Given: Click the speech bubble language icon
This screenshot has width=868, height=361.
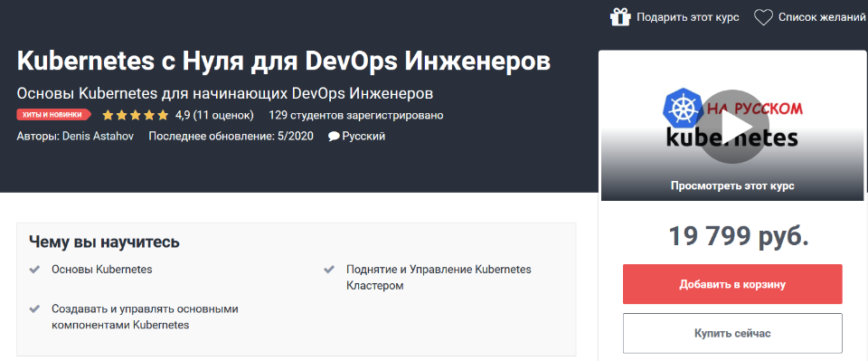Looking at the screenshot, I should point(334,137).
